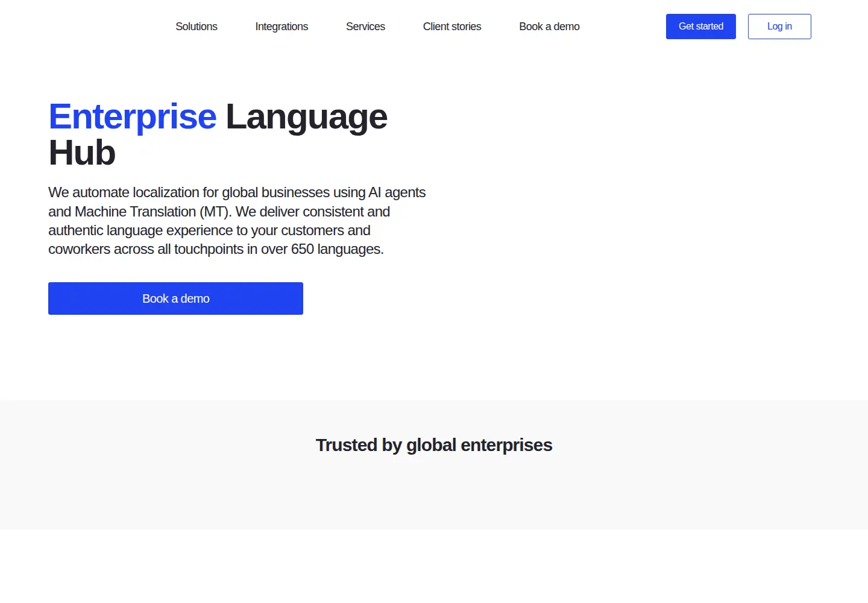Click the paragraph starting 'We automate localization'

237,221
